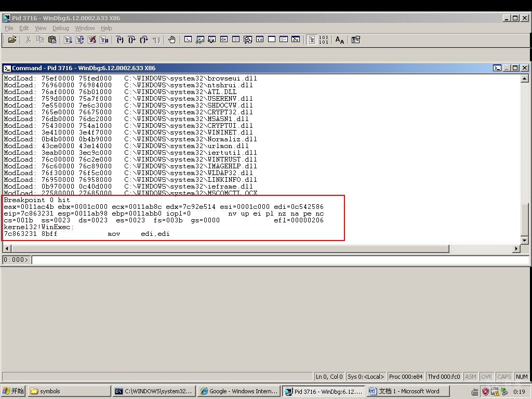Switch to cmd.exe taskbar button

pos(154,391)
